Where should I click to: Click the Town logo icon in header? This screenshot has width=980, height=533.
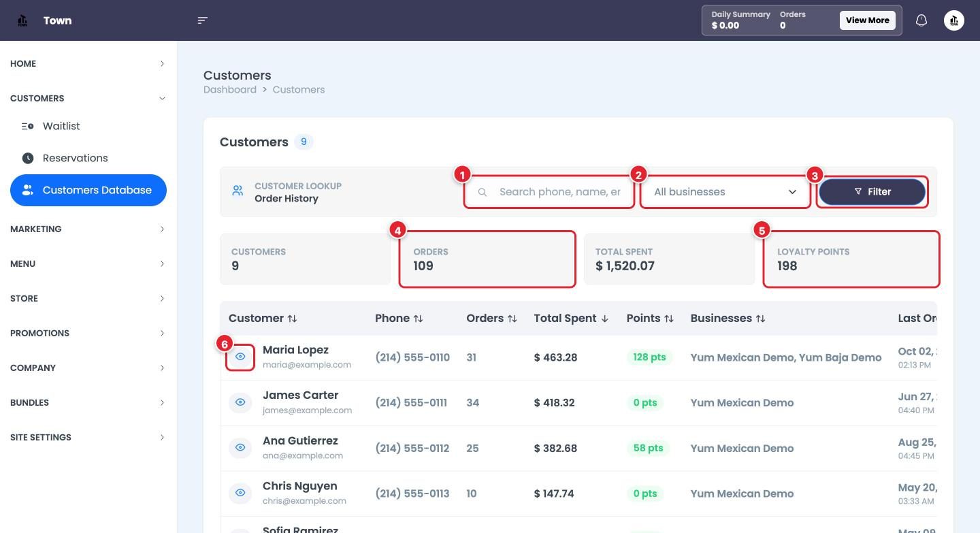tap(22, 20)
